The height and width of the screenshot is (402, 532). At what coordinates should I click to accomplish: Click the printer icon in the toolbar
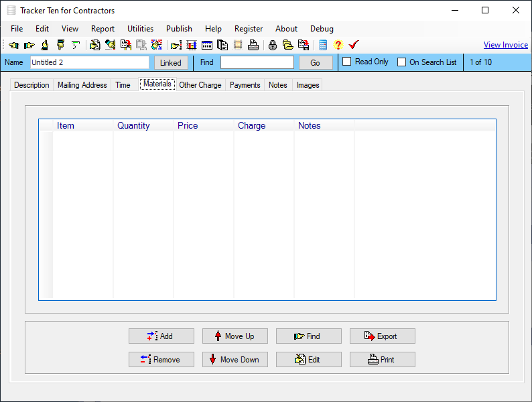coord(253,45)
